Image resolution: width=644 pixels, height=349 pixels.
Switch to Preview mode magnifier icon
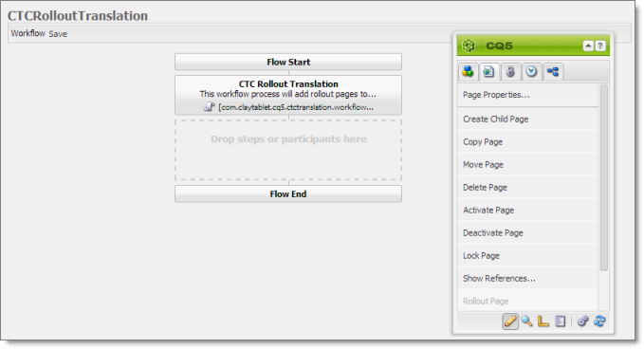527,321
